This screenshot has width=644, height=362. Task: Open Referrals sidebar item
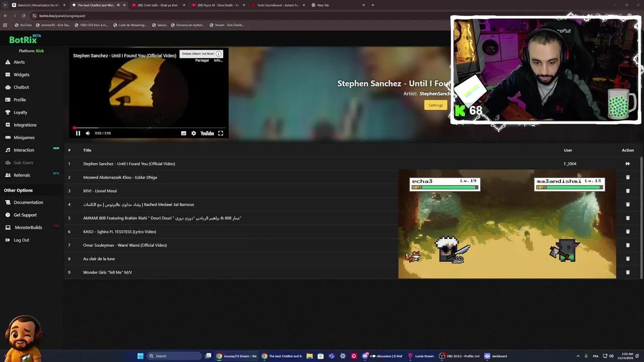[22, 175]
